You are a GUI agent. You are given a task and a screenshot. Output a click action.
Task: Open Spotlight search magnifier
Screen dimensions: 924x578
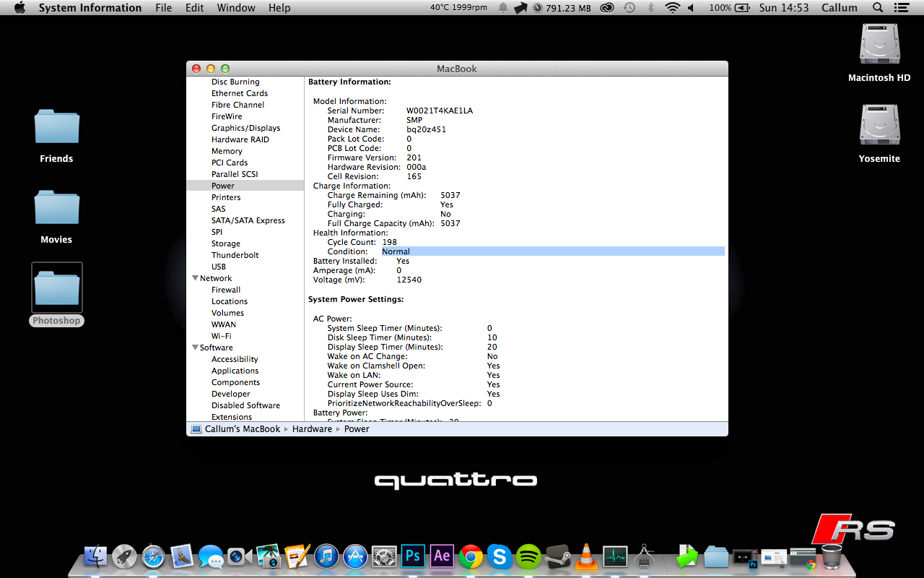(878, 8)
